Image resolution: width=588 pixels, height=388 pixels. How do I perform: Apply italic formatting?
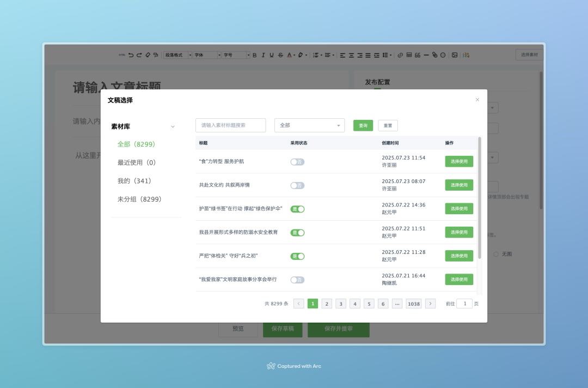[x=262, y=54]
